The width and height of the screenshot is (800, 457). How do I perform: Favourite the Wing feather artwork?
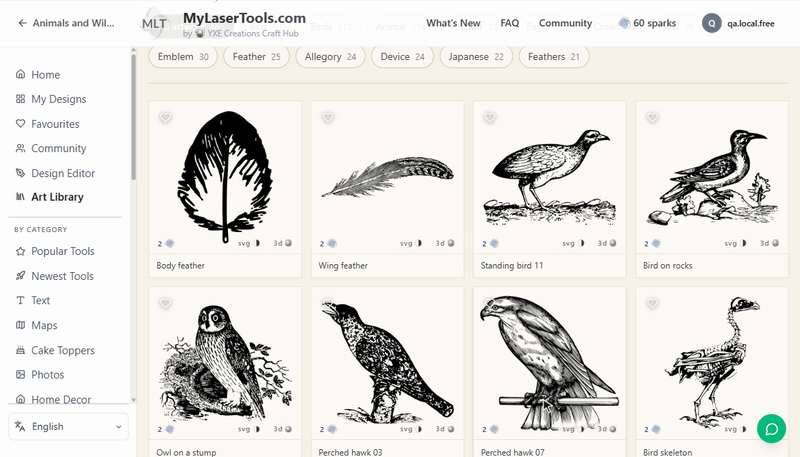click(x=328, y=117)
